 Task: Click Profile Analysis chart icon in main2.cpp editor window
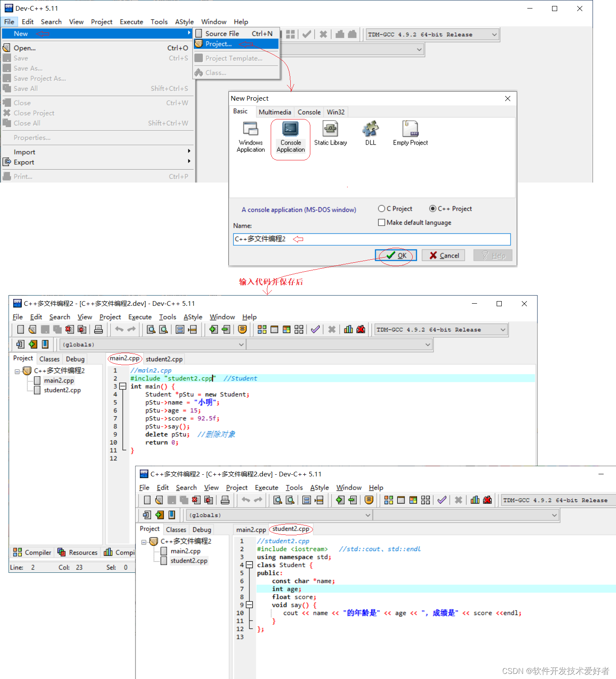(x=348, y=329)
